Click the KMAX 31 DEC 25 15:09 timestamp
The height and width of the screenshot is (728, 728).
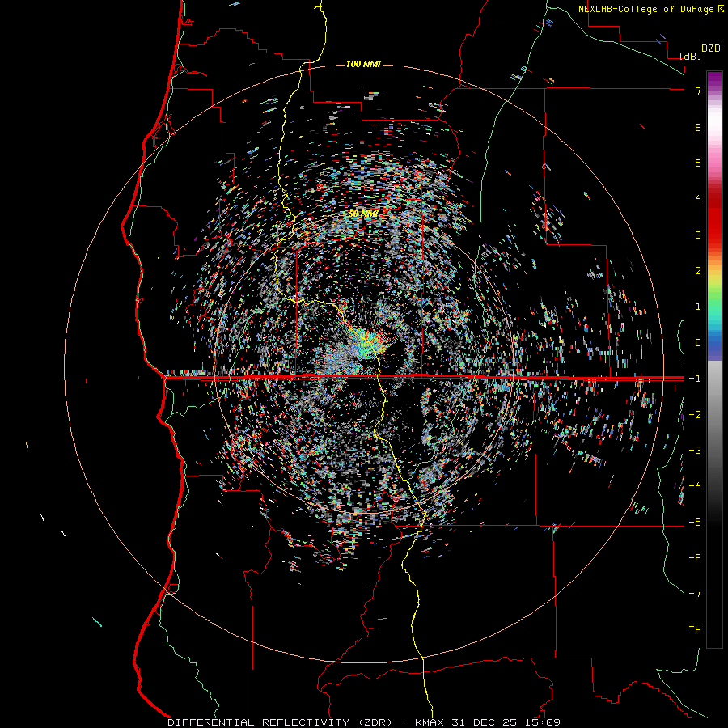[488, 722]
